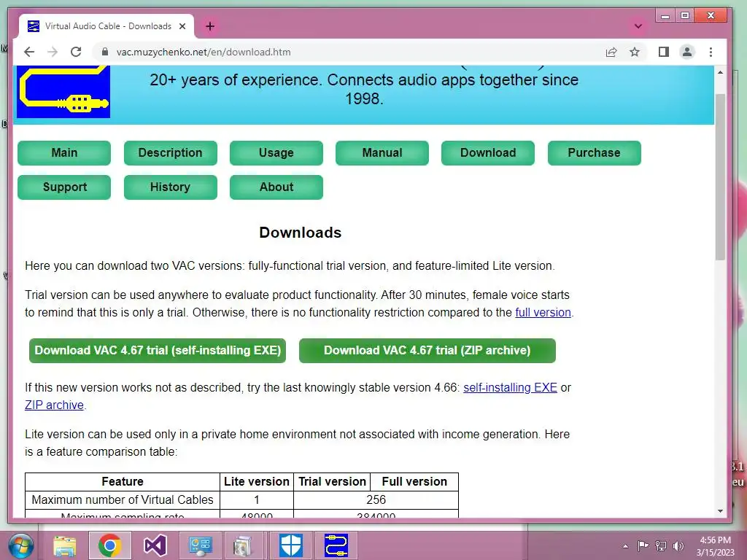Download VAC 4.67 trial ZIP archive
Image resolution: width=747 pixels, height=560 pixels.
coord(427,351)
